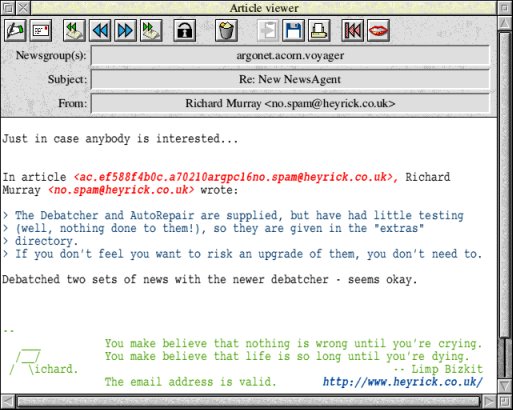Screen dimensions: 513x410
Task: Click the horizontal scrollbar left arrow
Action: [8, 402]
